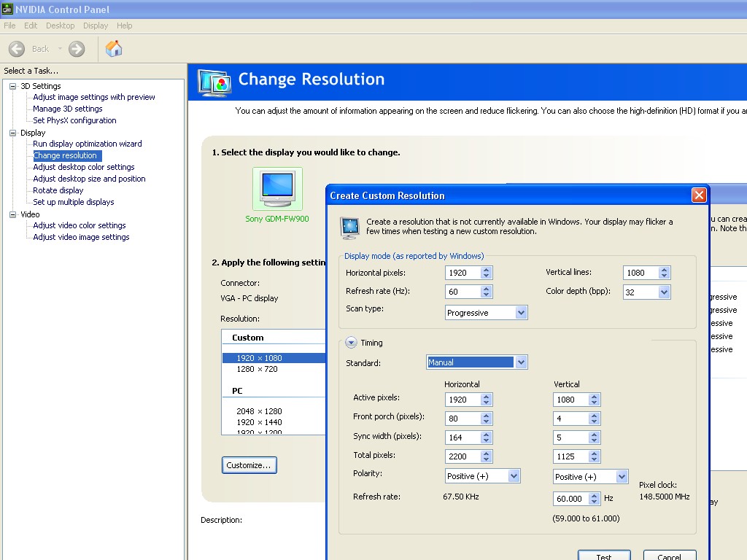Click Horizontal total pixels field

tap(462, 456)
